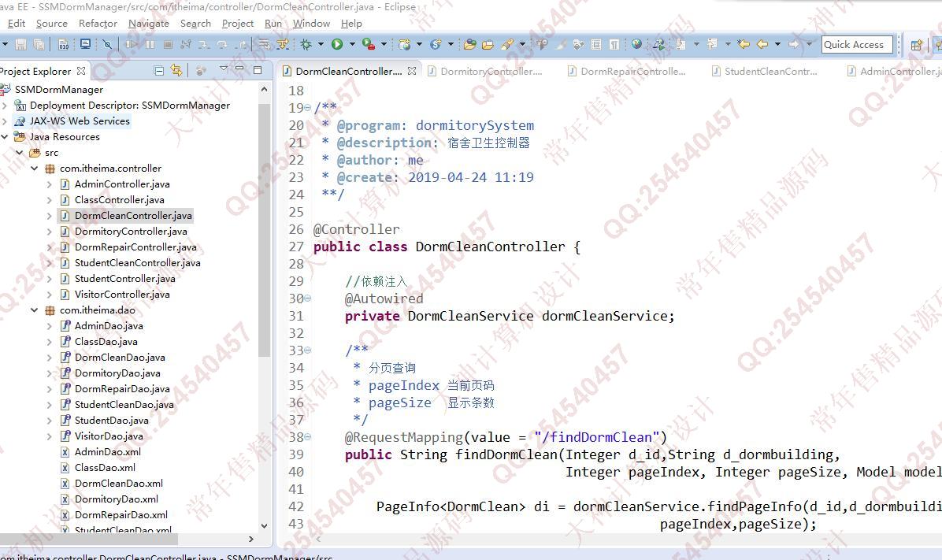This screenshot has height=560, width=942.
Task: Click Project Explorer horizontal scrollbar thumb
Action: tap(89, 539)
